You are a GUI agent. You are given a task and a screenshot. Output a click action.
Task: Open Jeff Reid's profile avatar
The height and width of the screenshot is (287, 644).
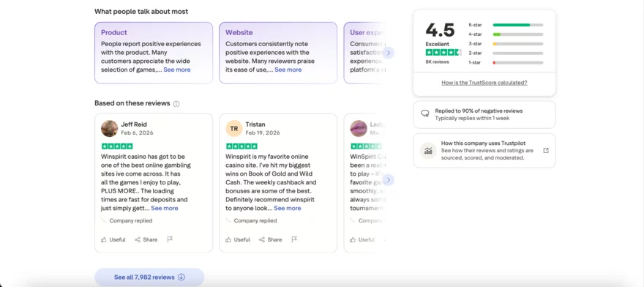tap(109, 128)
